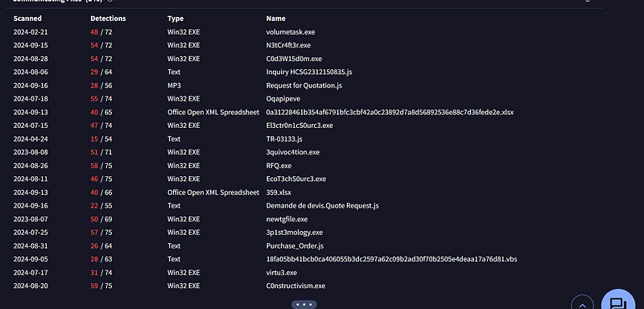Click detection ratio 15 / 54
644x309 pixels.
click(x=101, y=138)
